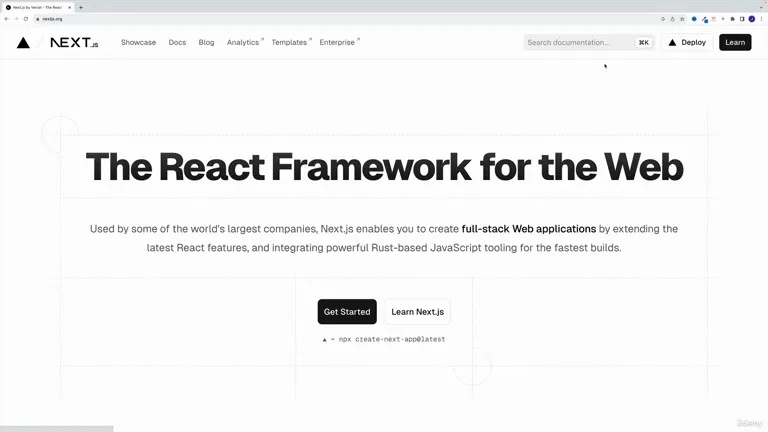768x432 pixels.
Task: Go forward in browser history
Action: point(16,19)
